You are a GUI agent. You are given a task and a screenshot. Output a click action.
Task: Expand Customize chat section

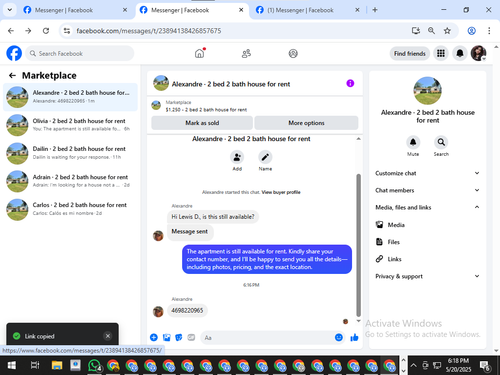tap(427, 173)
